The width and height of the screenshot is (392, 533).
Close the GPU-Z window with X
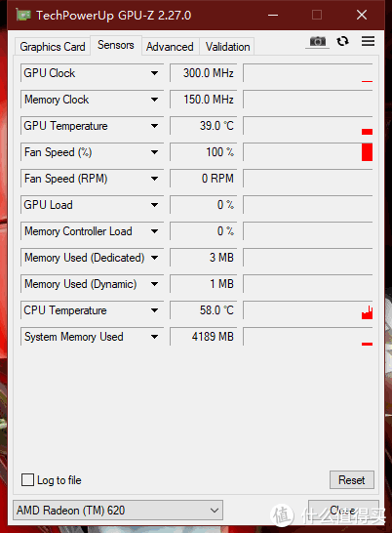point(362,15)
